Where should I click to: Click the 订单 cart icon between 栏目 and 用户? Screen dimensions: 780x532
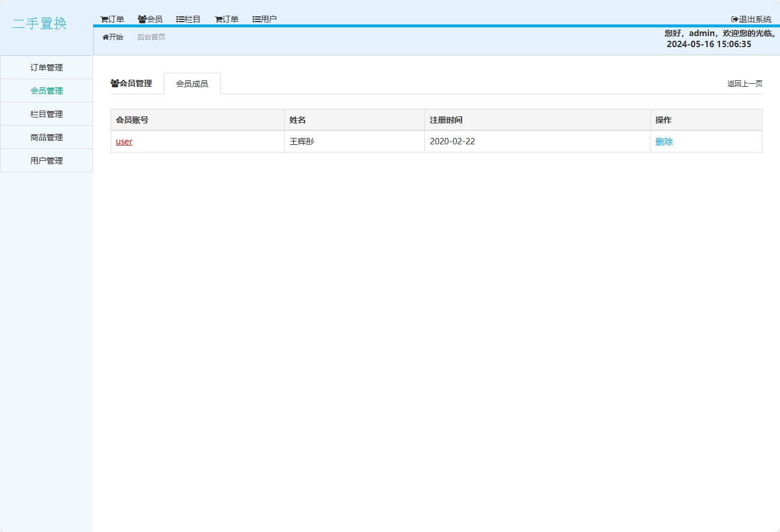coord(218,19)
